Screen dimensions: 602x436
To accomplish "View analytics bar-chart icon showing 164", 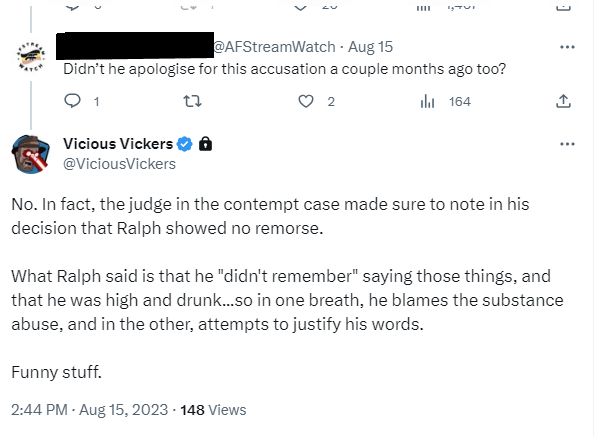I will (x=427, y=101).
